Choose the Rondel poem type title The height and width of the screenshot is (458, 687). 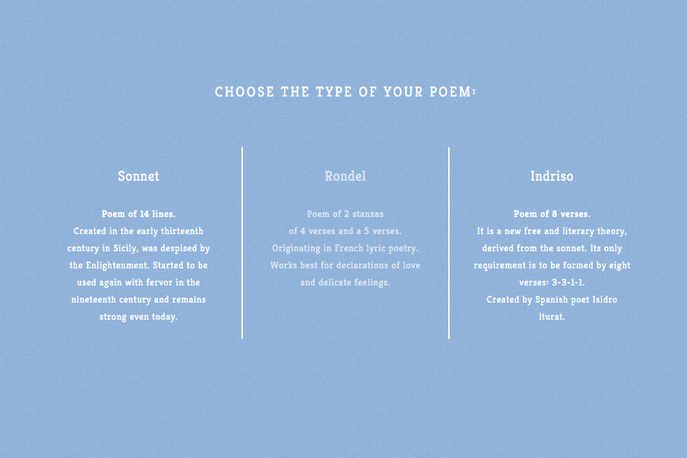point(345,176)
